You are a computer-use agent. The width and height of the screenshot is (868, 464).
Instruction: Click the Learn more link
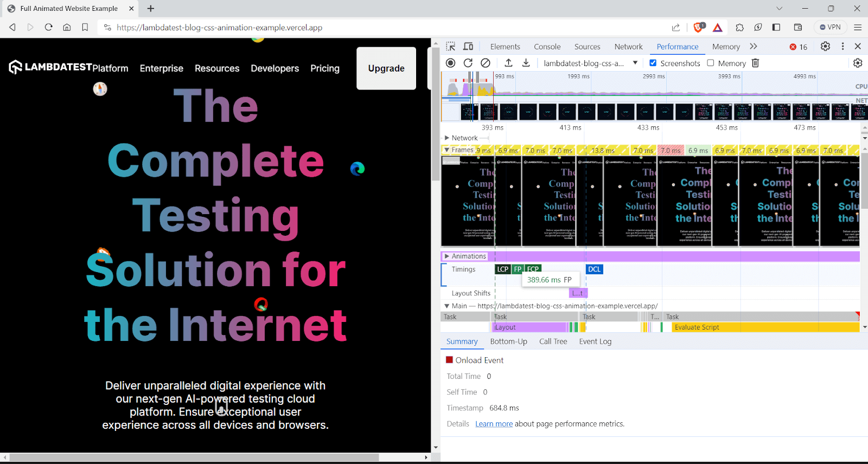pos(494,424)
